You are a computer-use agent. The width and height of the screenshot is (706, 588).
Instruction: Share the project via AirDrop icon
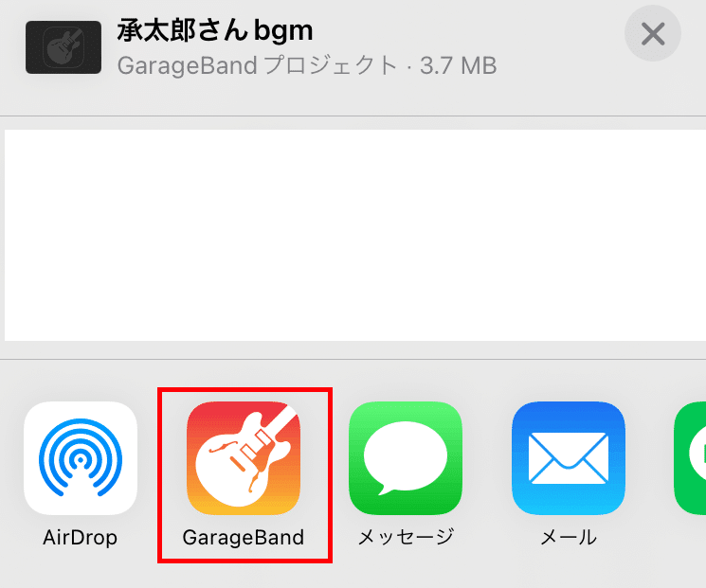81,458
